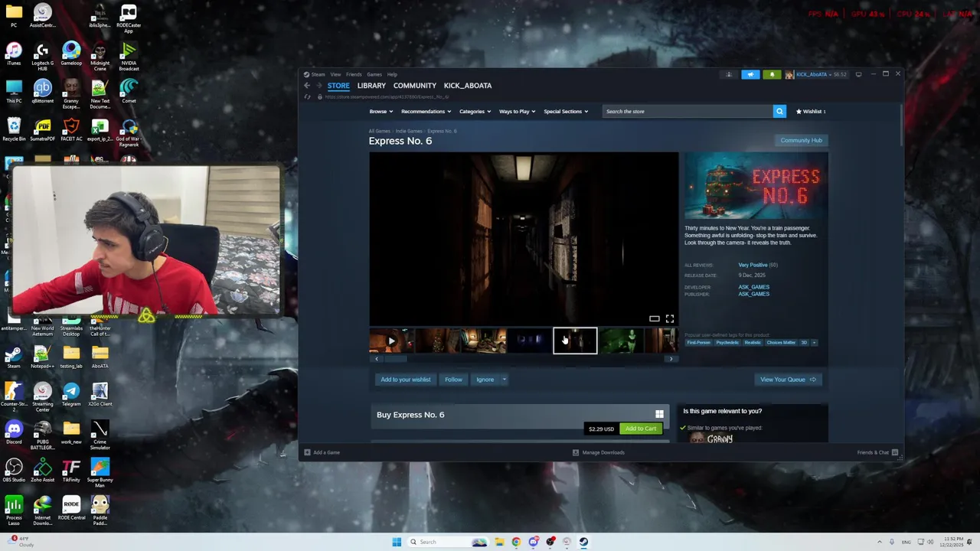Click the Add to Cart button
The height and width of the screenshot is (551, 980).
(641, 429)
